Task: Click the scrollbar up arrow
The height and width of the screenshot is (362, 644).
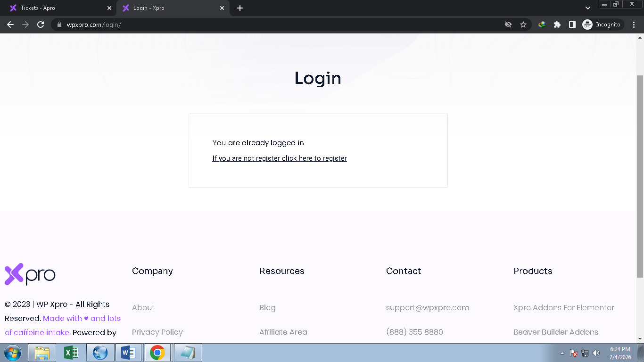Action: point(640,38)
